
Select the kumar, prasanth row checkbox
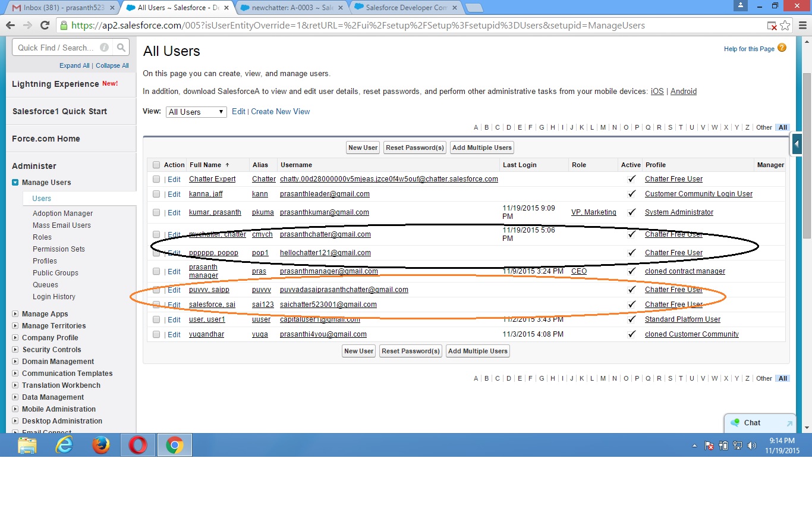click(x=156, y=212)
